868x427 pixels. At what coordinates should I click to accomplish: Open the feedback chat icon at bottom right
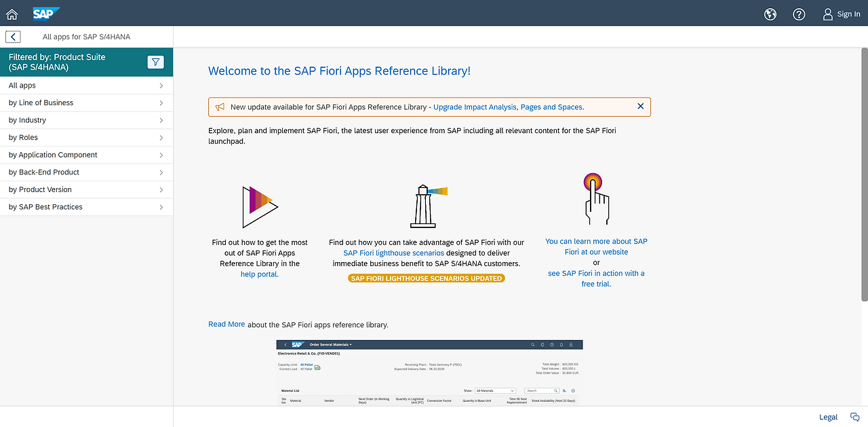coord(854,417)
